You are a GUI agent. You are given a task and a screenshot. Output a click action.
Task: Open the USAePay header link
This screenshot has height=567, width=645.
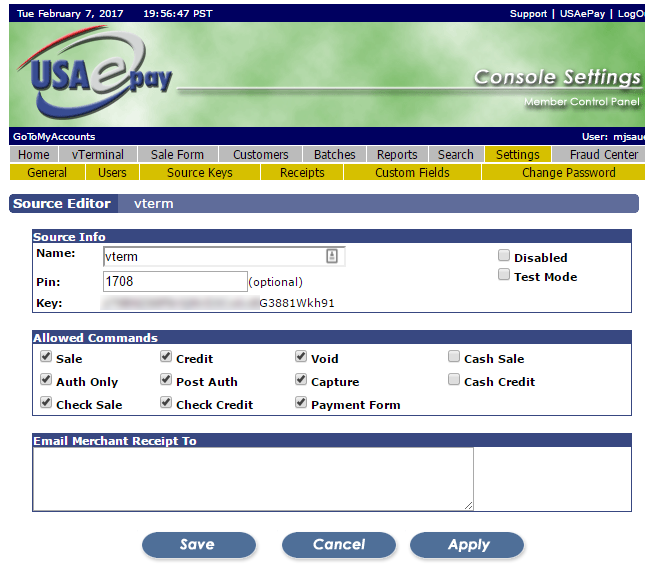point(582,14)
